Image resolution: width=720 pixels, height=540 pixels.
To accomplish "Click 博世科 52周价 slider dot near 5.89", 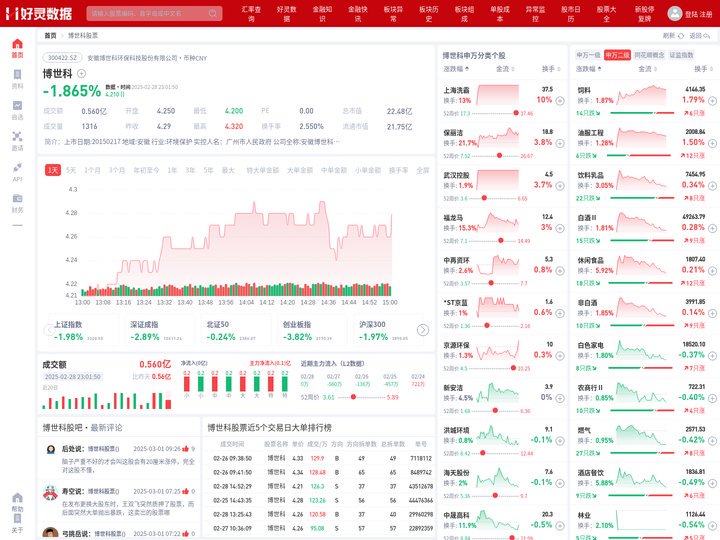I will [353, 397].
